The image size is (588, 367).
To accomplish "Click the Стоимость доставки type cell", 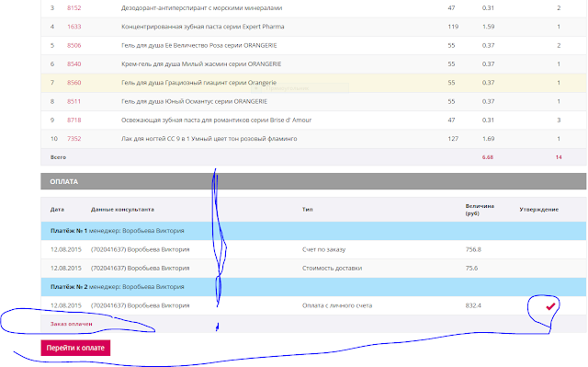I will click(x=332, y=269).
